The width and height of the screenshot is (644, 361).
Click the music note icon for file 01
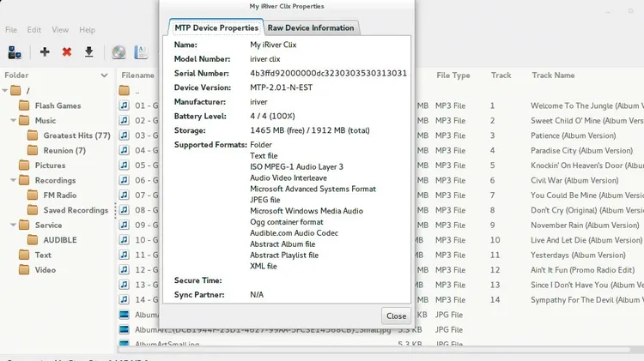tap(124, 105)
